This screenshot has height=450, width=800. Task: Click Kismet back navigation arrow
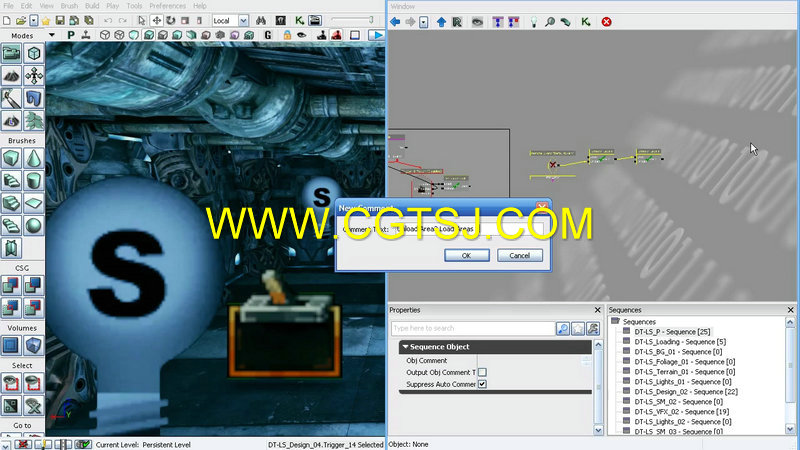coord(395,21)
